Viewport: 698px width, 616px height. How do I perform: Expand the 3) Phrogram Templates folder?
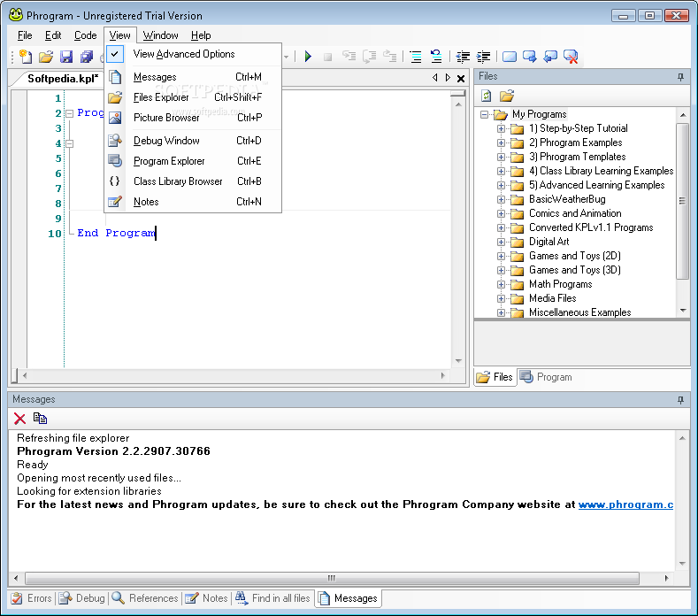pos(501,158)
